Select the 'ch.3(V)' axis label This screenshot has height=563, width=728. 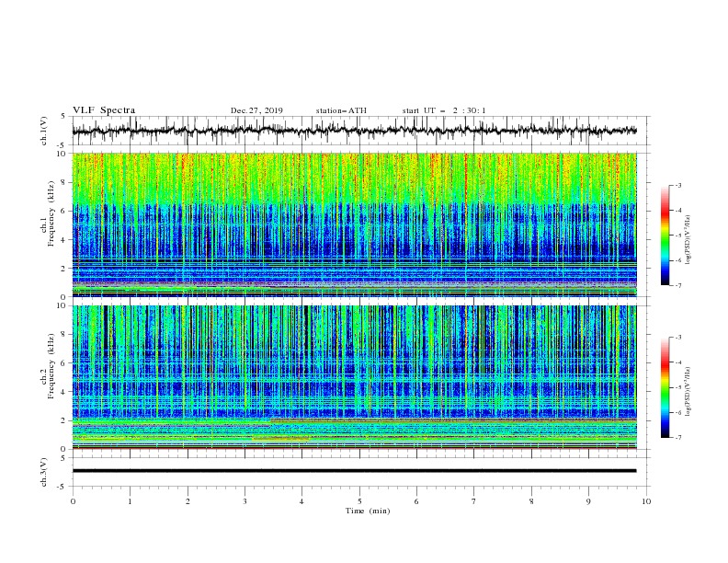(44, 472)
